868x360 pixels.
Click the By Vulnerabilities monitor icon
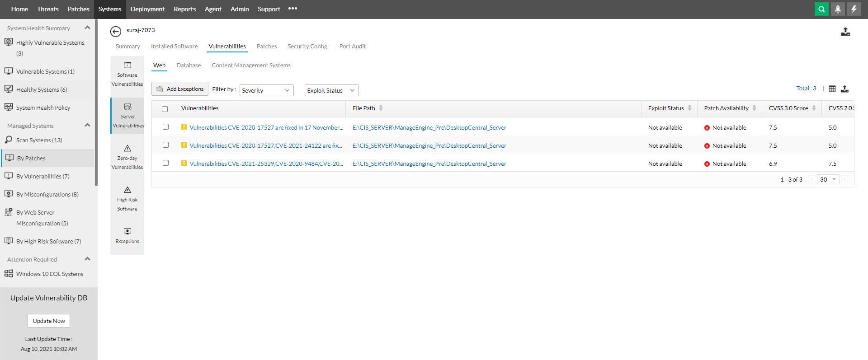coord(9,176)
